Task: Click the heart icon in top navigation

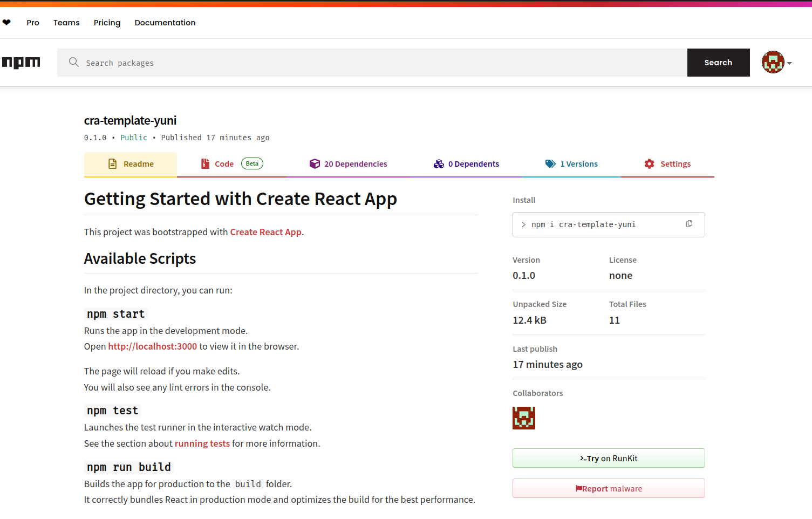Action: 6,23
